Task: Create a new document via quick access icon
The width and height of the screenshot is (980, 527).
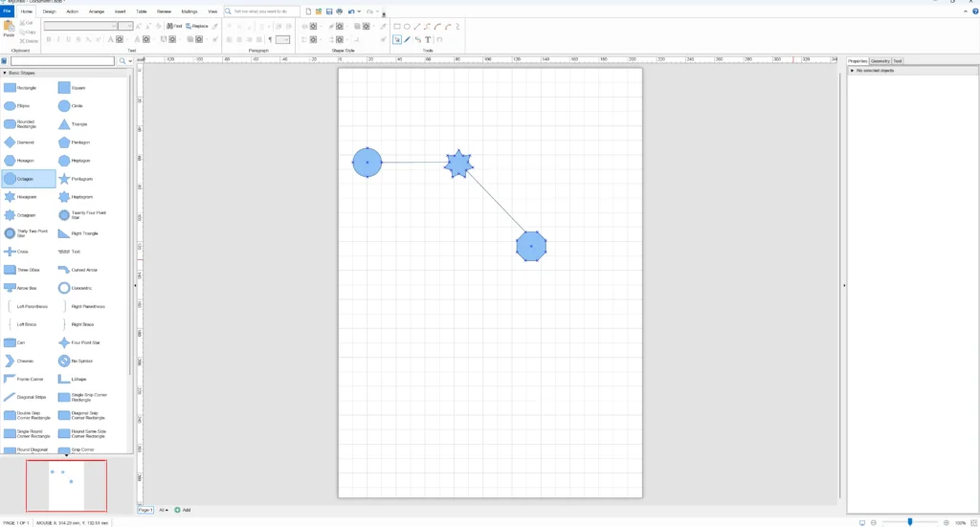Action: point(308,11)
